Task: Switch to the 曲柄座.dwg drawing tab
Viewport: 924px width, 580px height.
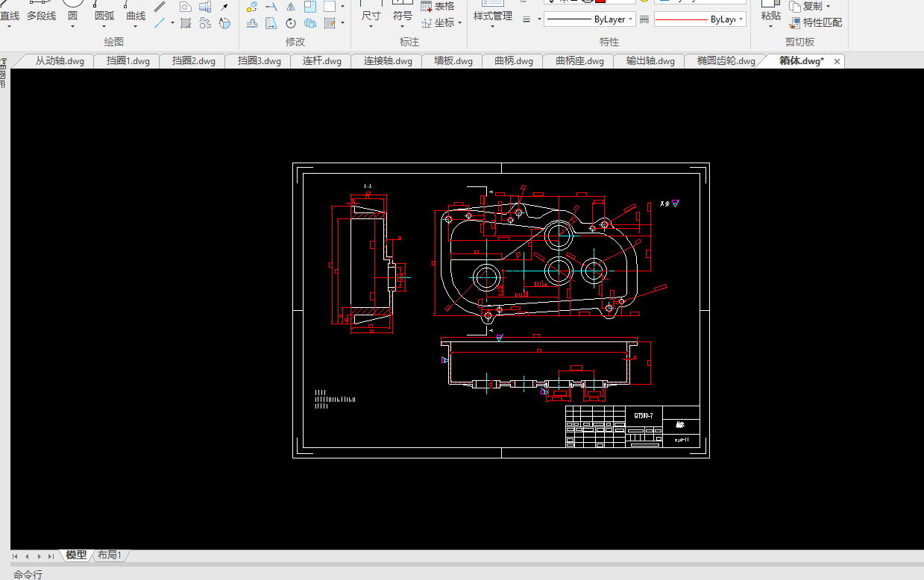Action: [x=579, y=61]
